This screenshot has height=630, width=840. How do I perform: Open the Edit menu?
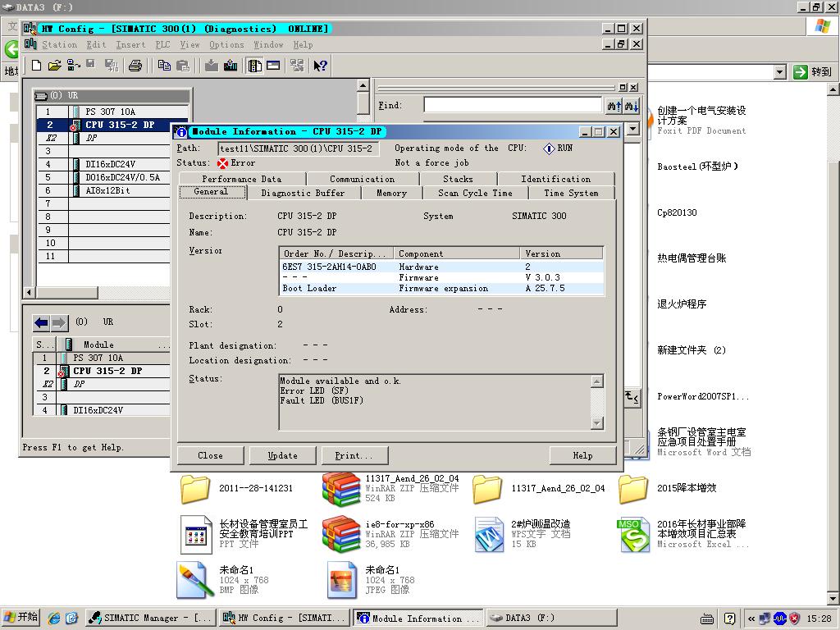97,45
